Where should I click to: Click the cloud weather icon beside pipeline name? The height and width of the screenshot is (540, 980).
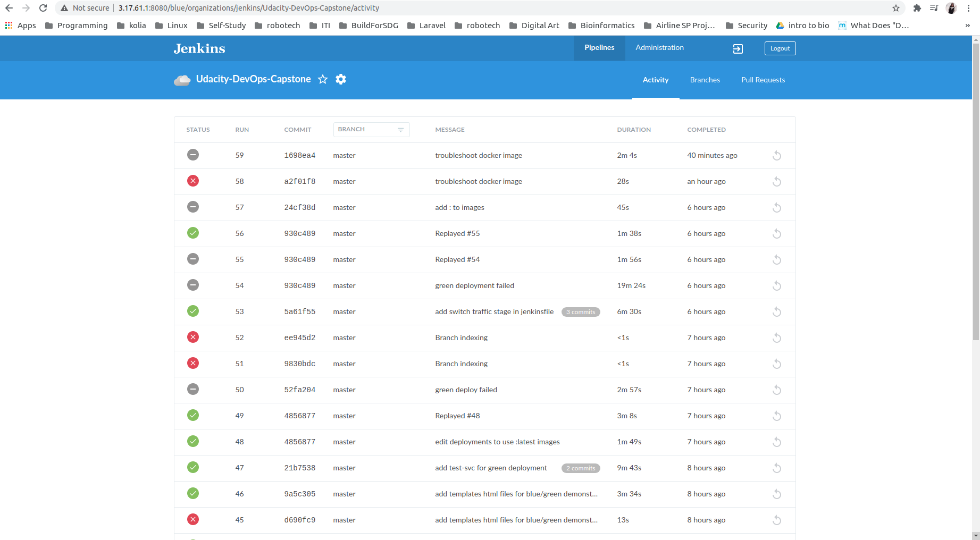click(182, 80)
